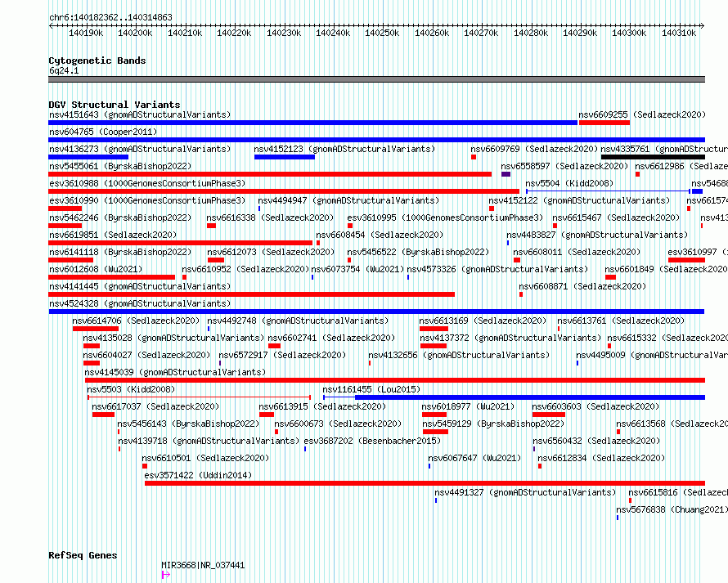Select the nsv6604027 red variant bar

tap(92, 363)
